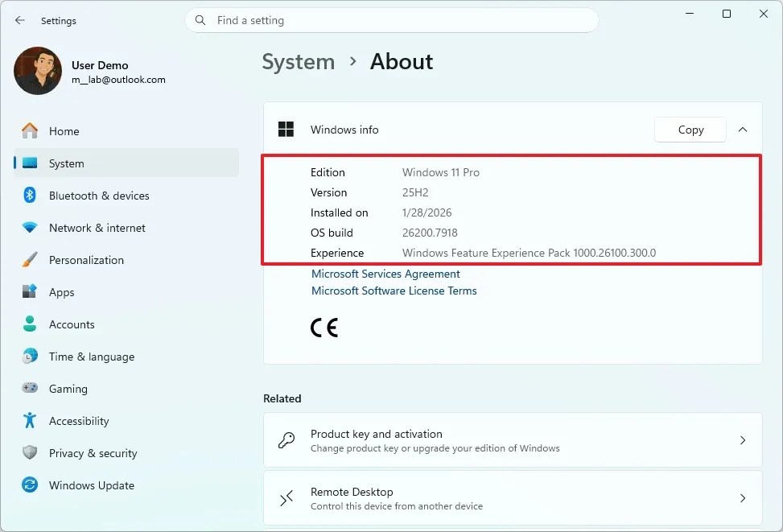
Task: Go to Accessibility settings
Action: click(79, 421)
